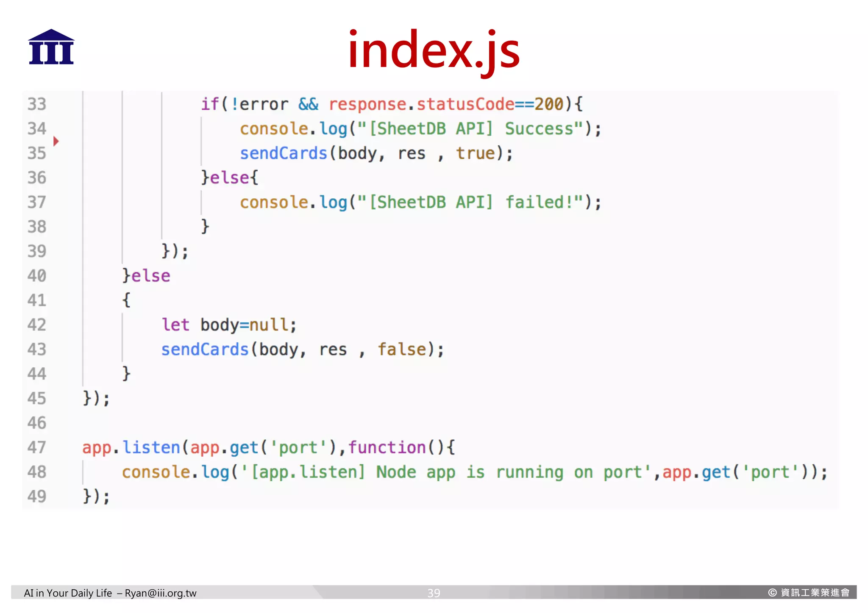
Task: Click the index.js slide title
Action: (x=434, y=51)
